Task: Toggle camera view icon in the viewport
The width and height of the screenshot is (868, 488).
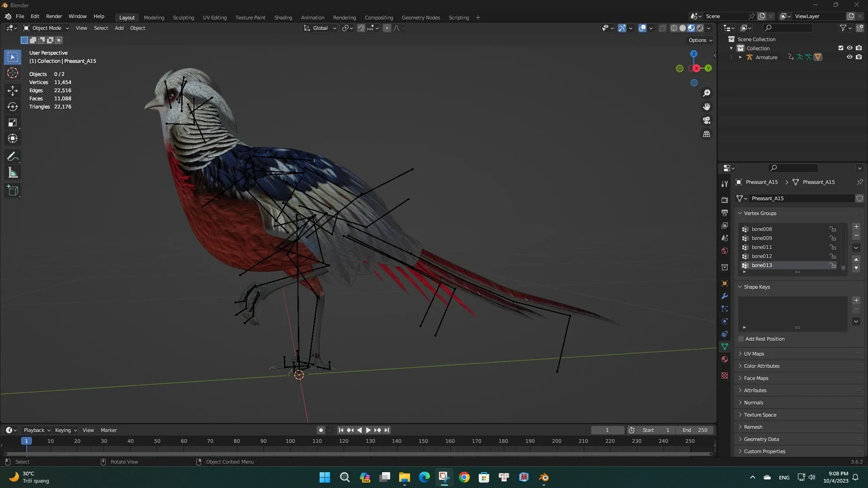Action: coord(707,120)
